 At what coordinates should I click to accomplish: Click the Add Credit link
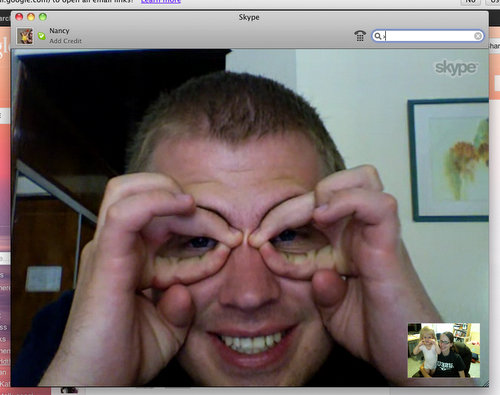(x=65, y=41)
